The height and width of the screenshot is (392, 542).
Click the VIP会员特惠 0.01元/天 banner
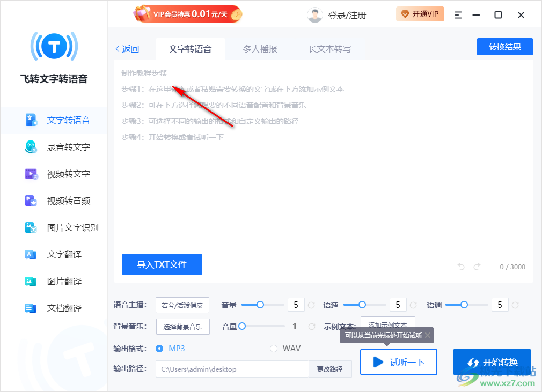pyautogui.click(x=188, y=14)
